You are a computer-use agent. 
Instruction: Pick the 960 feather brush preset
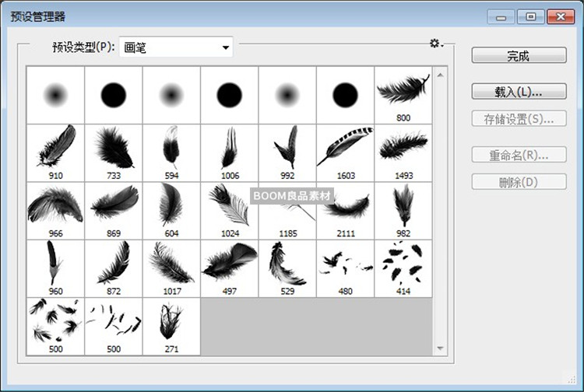56,268
